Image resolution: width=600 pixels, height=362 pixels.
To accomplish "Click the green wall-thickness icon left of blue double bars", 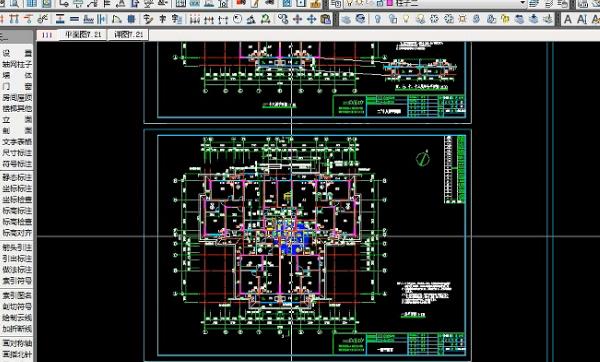I will (88, 19).
